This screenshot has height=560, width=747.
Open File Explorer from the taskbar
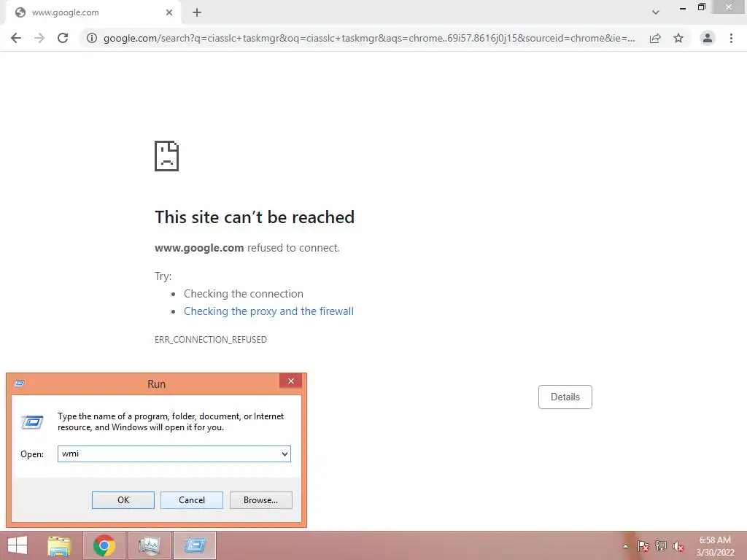pos(60,545)
